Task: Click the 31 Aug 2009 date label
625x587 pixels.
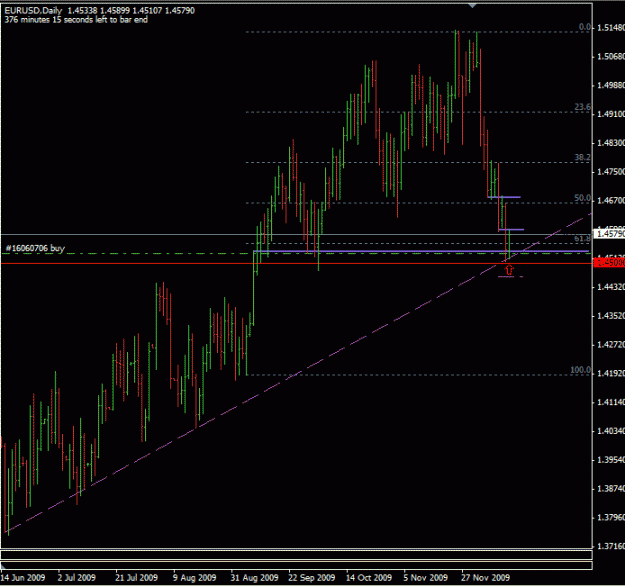Action: [254, 577]
